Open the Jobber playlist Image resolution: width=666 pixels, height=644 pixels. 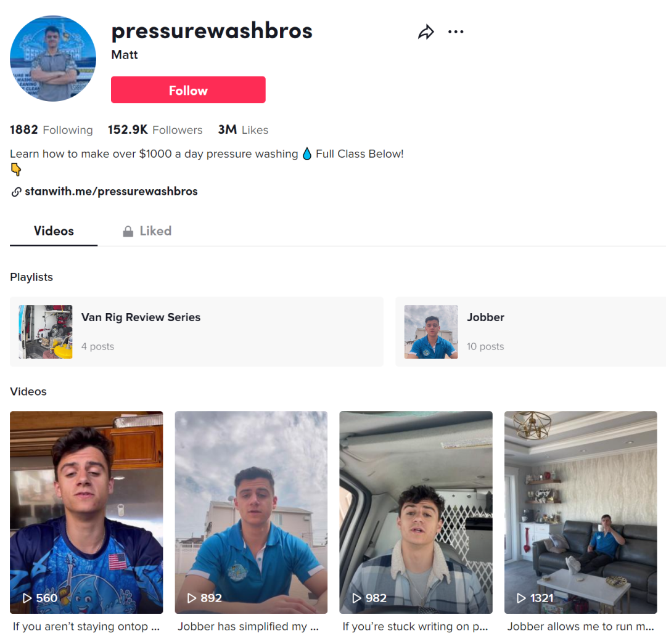click(530, 332)
